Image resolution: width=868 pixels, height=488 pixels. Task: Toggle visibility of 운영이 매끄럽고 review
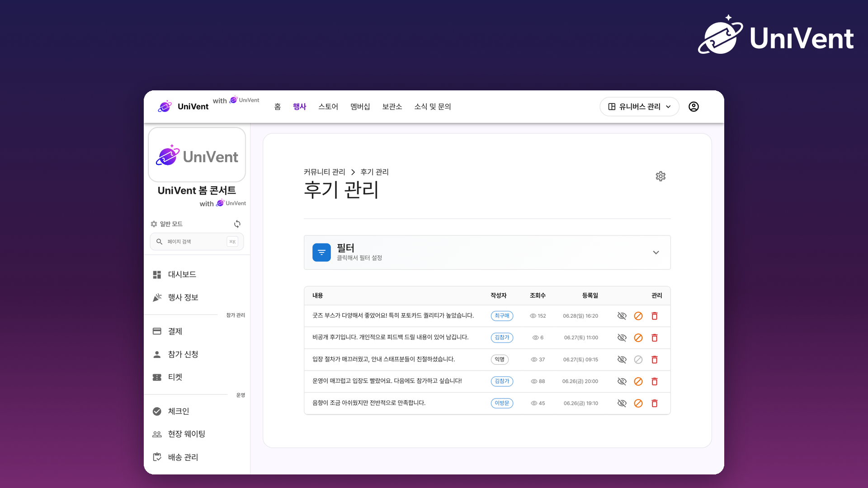click(x=622, y=381)
